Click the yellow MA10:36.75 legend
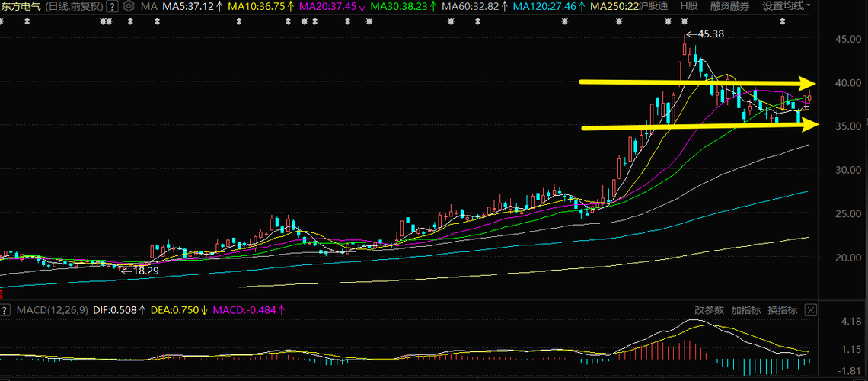This screenshot has height=381, width=868. click(x=261, y=7)
